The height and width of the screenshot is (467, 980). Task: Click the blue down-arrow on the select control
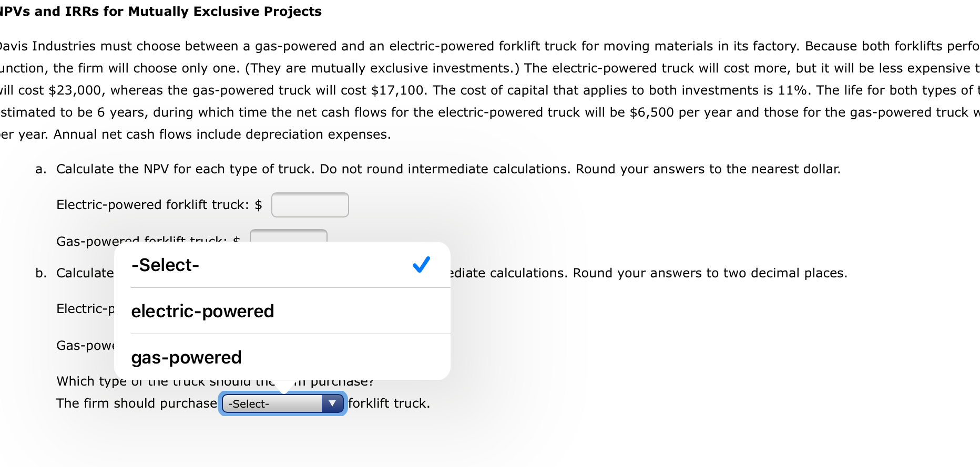332,403
